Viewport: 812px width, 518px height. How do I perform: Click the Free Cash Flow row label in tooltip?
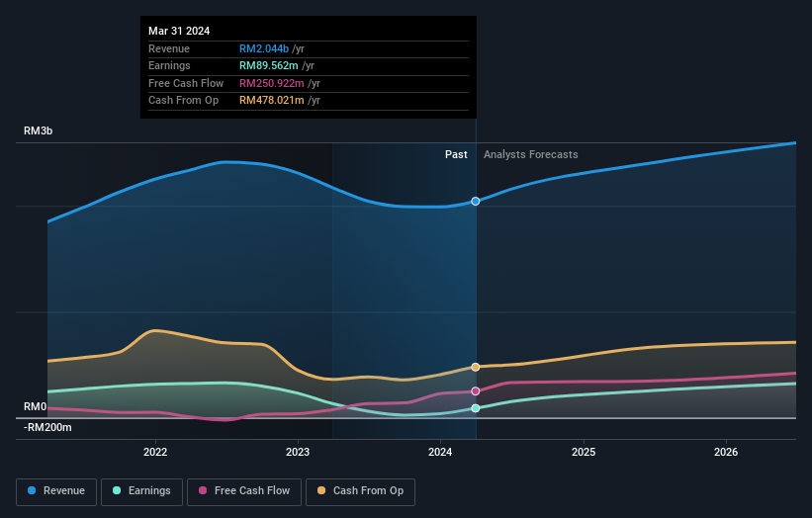pyautogui.click(x=186, y=83)
